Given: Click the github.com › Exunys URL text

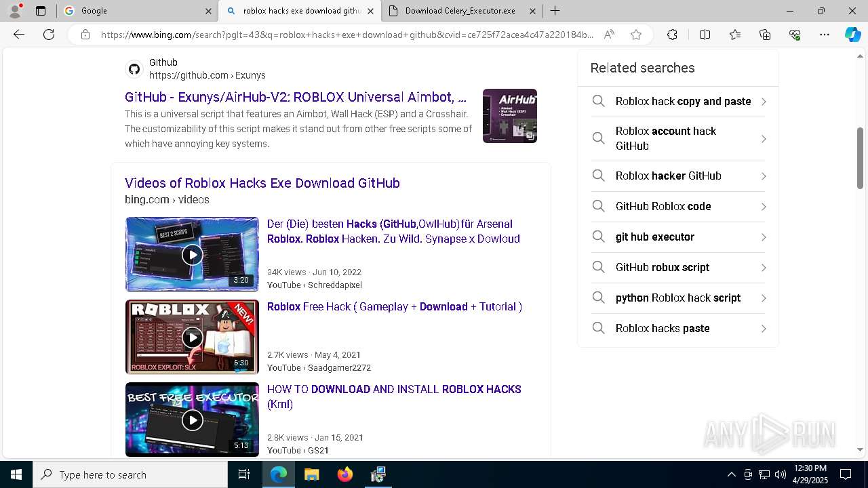Looking at the screenshot, I should click(x=208, y=75).
